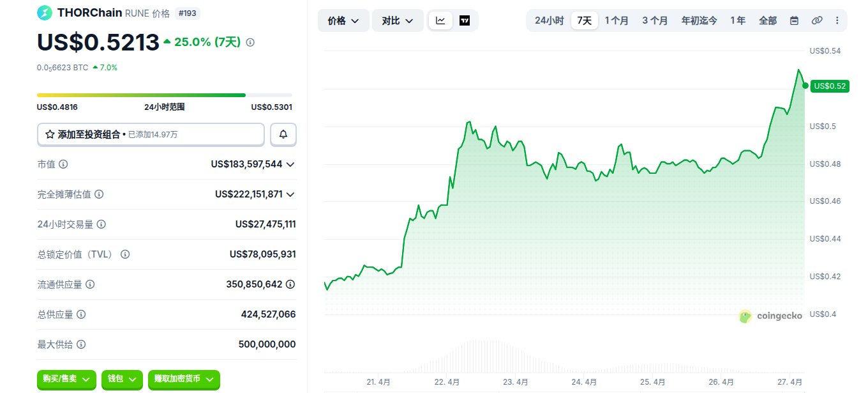Open the three-dot chart options menu

pyautogui.click(x=837, y=20)
